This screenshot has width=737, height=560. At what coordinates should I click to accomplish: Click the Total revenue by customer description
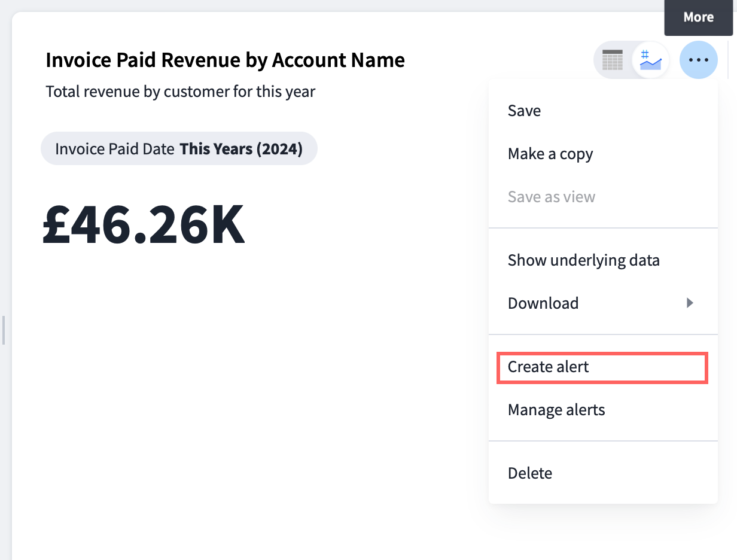tap(180, 92)
